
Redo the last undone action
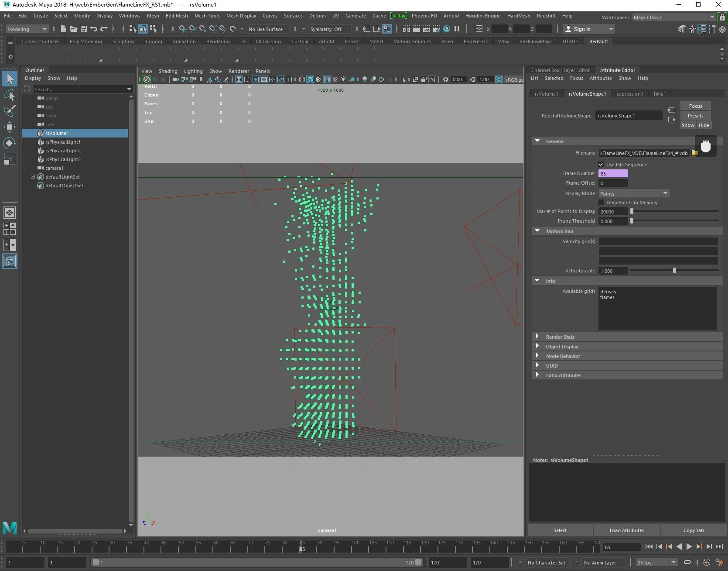pyautogui.click(x=104, y=29)
